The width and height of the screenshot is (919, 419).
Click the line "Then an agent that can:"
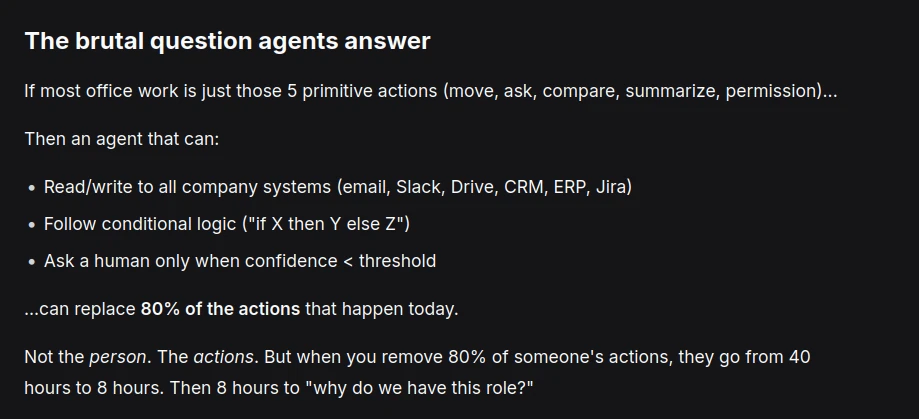coord(121,138)
